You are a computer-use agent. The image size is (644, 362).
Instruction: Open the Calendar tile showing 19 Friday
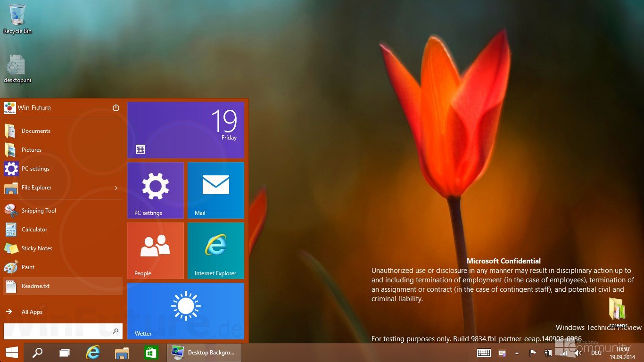[x=186, y=130]
